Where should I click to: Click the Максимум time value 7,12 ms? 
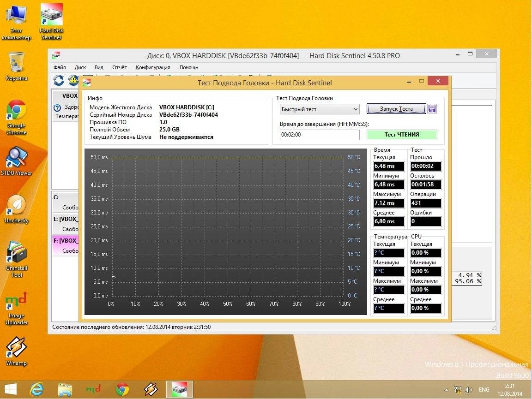tap(389, 203)
